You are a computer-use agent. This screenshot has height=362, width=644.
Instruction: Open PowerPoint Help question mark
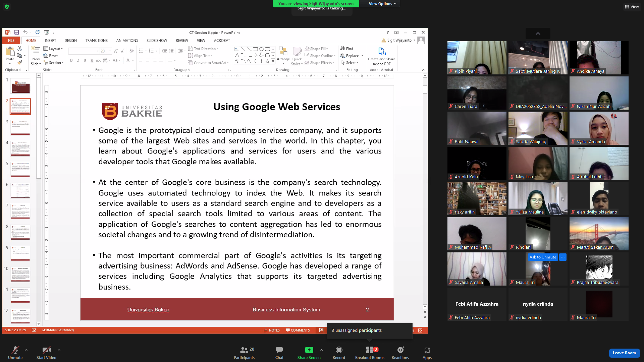(388, 33)
